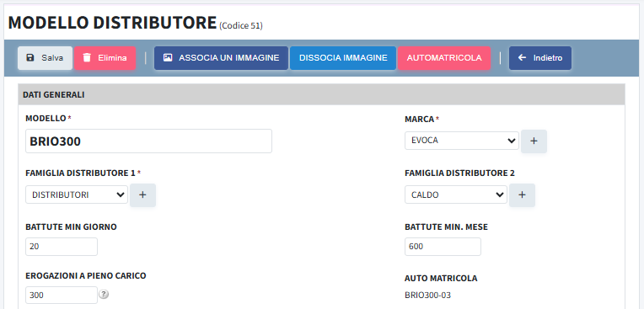Click the (Codice 51) text in title
The height and width of the screenshot is (309, 644).
pos(241,26)
